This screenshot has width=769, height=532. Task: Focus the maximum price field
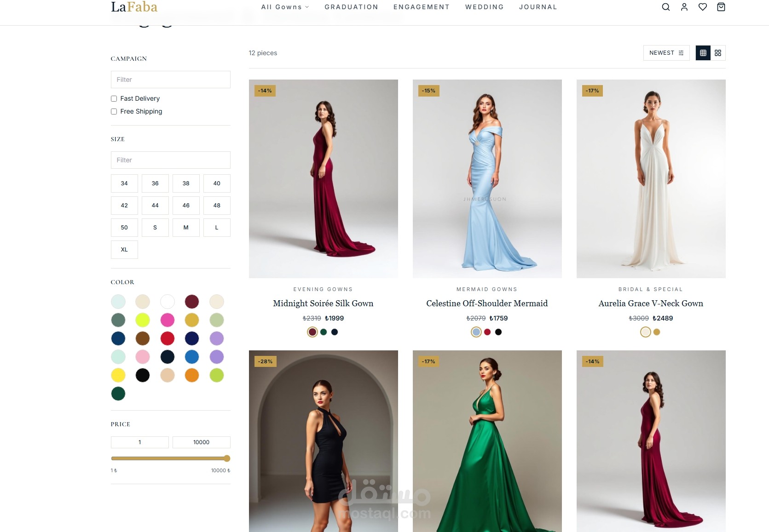coord(202,442)
